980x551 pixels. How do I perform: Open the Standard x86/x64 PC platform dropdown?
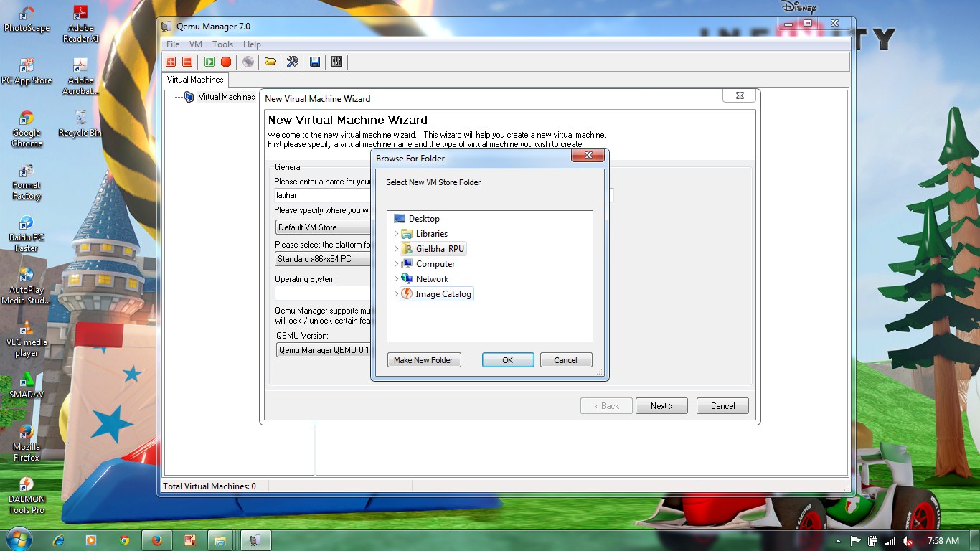[x=323, y=259]
